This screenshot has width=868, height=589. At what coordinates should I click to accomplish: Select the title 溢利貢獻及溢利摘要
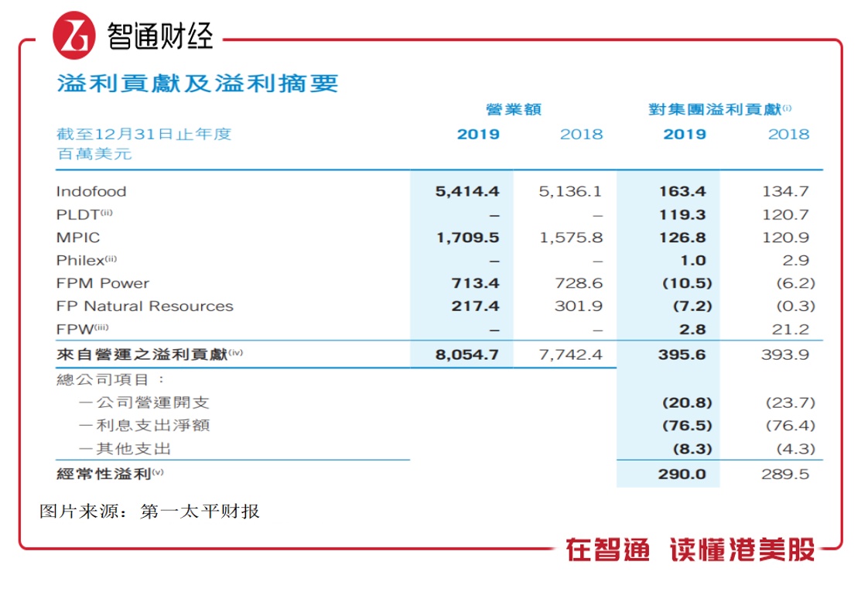[197, 84]
